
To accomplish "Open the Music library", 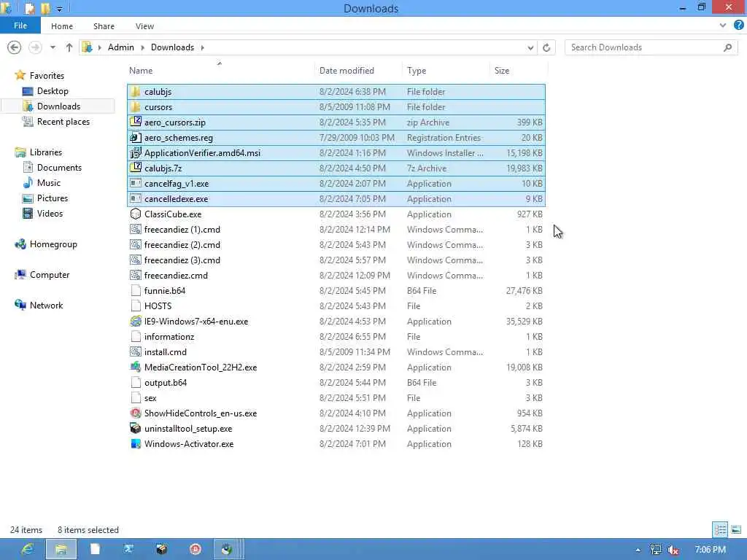I will [x=49, y=183].
